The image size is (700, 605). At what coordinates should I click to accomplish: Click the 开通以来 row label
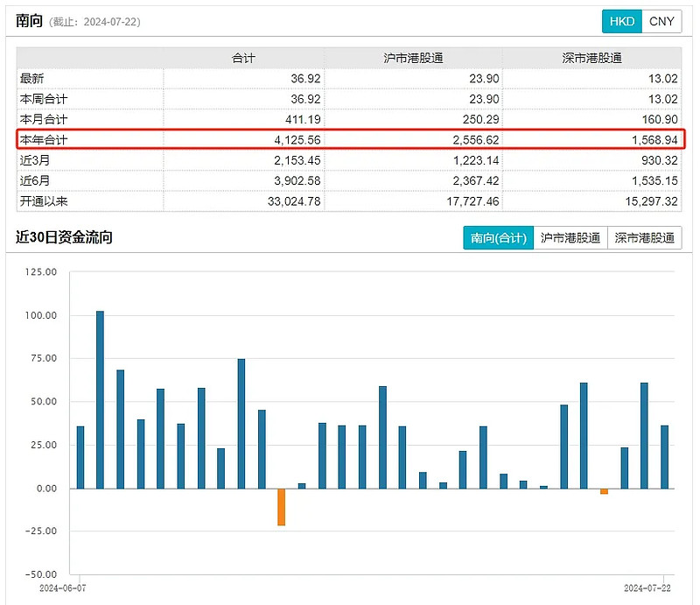point(43,201)
